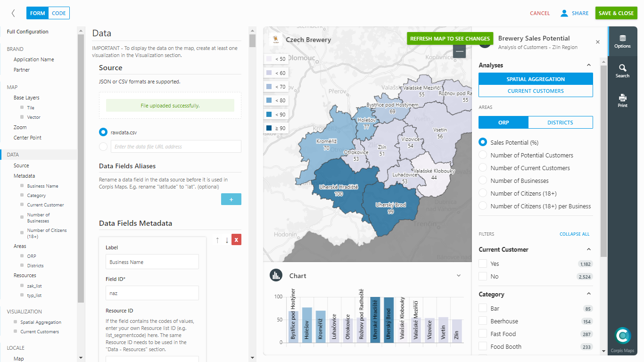Select the rawdata.csv radio option
This screenshot has width=644, height=362.
[103, 133]
